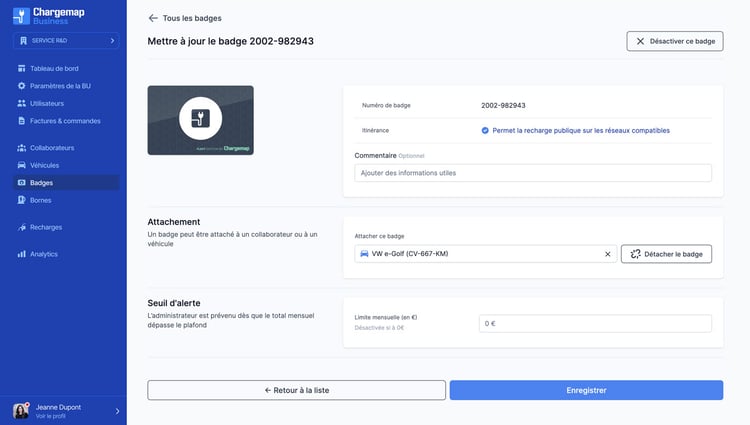Click Détacher le badge button
This screenshot has height=425, width=750.
(666, 254)
